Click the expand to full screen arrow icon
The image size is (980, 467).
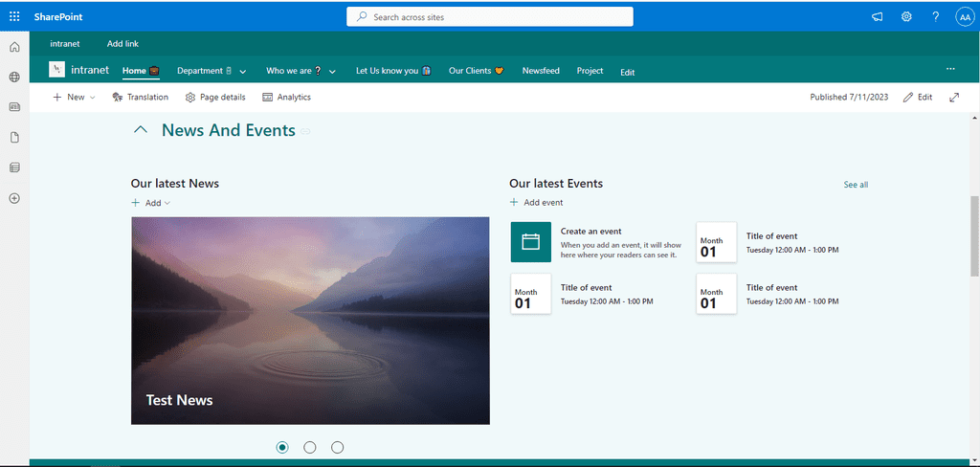pyautogui.click(x=954, y=97)
